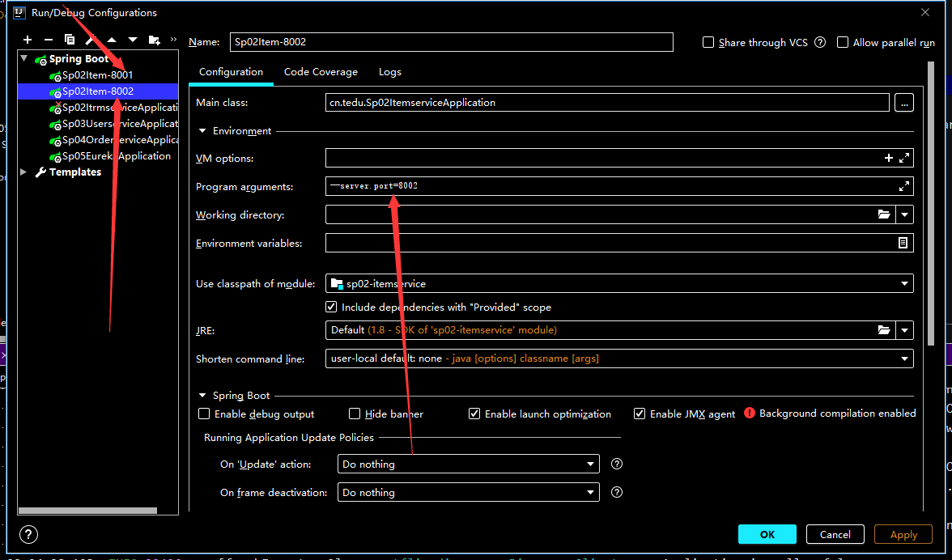Browse for Main class with ellipsis button
The width and height of the screenshot is (952, 560).
tap(904, 103)
